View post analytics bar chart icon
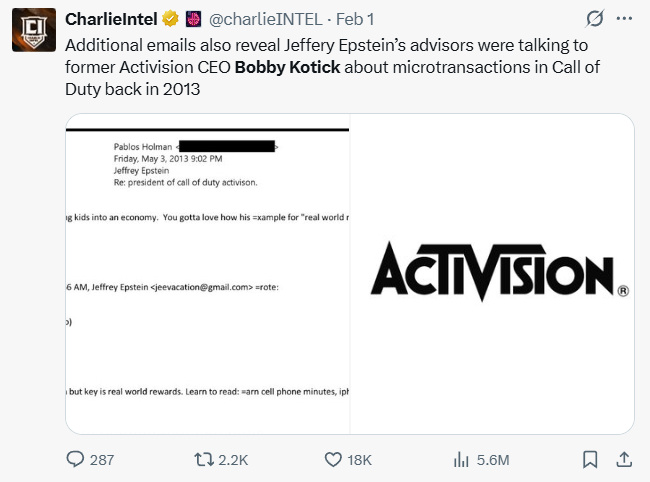 (462, 459)
